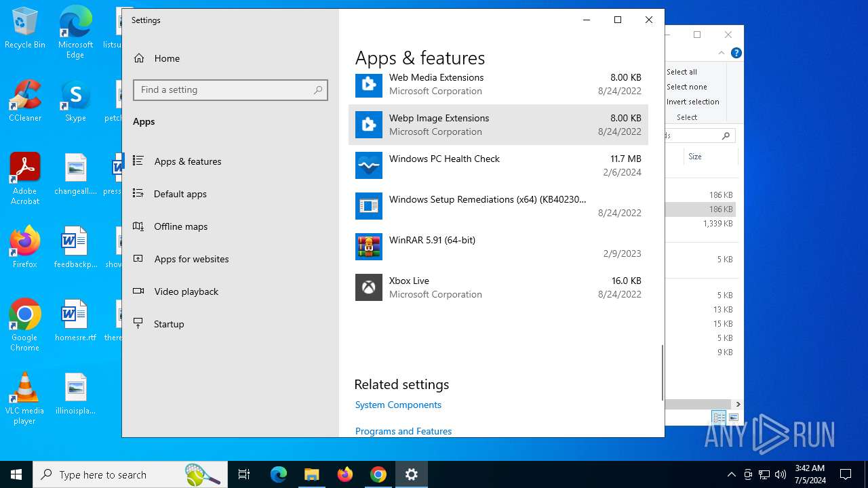Click the Xbox Live app icon
Image resolution: width=868 pixels, height=488 pixels.
coord(369,287)
